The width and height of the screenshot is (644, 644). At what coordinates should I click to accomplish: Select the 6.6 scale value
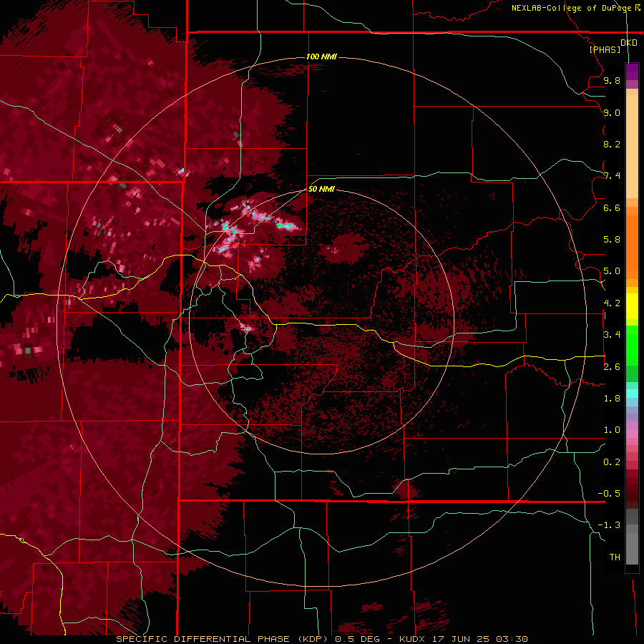coord(612,208)
